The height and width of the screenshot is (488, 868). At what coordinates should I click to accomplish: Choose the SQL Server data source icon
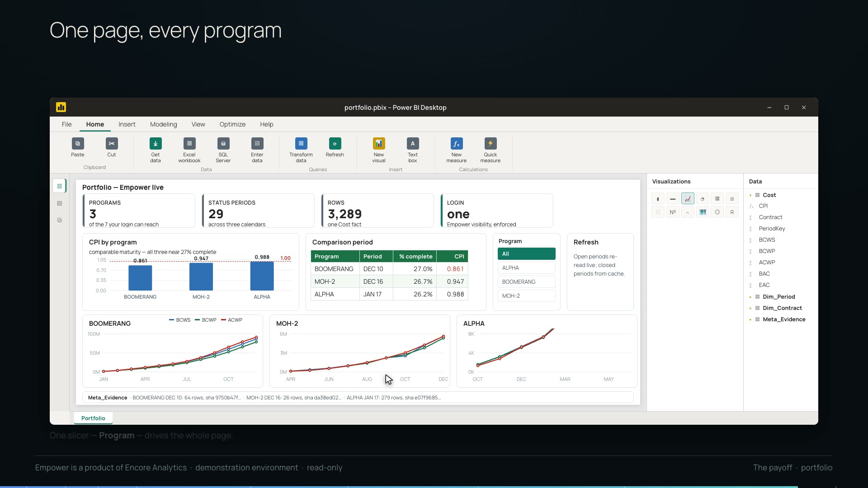click(x=223, y=144)
